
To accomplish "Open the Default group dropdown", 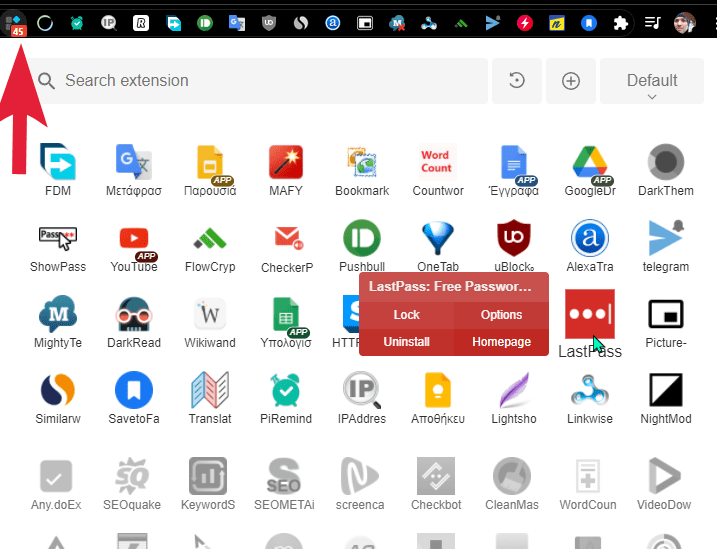I will (652, 81).
